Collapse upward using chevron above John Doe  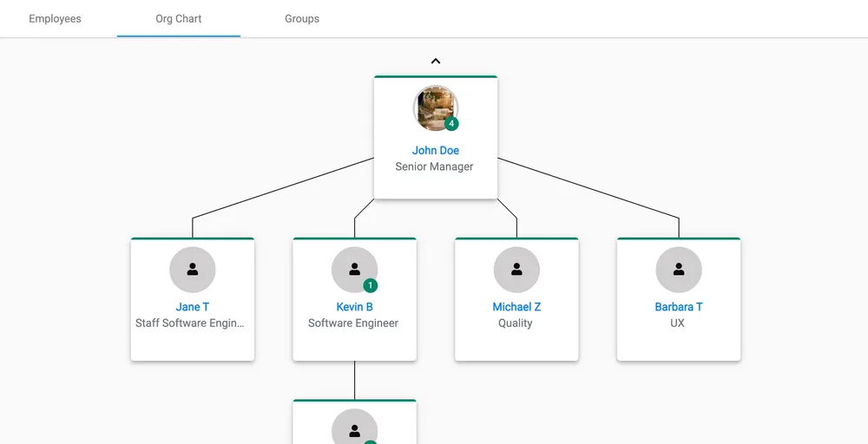[436, 62]
